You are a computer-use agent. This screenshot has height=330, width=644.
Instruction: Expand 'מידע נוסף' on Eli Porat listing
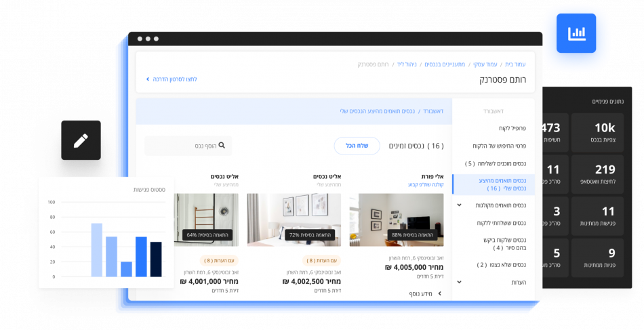point(439,293)
